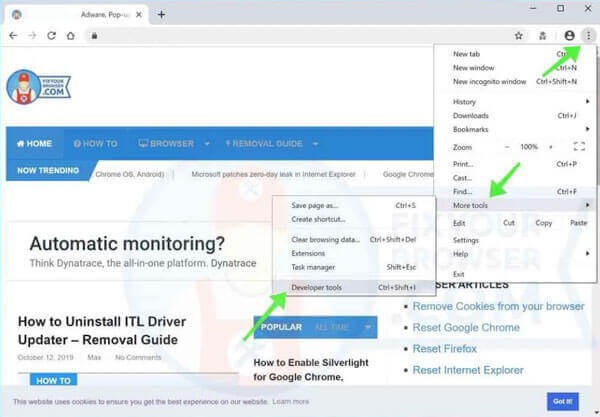Expand the Help submenu
This screenshot has width=600, height=417.
(515, 254)
